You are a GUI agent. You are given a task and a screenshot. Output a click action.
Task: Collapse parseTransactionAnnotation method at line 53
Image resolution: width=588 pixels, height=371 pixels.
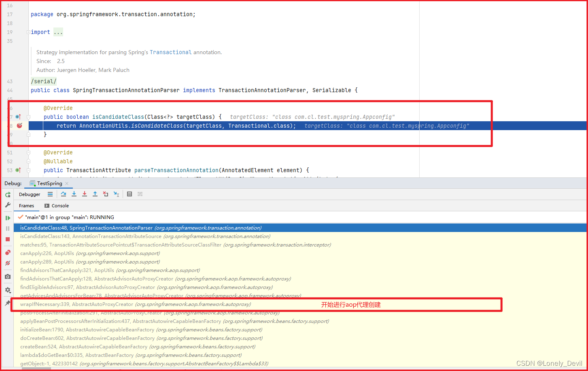pos(29,170)
